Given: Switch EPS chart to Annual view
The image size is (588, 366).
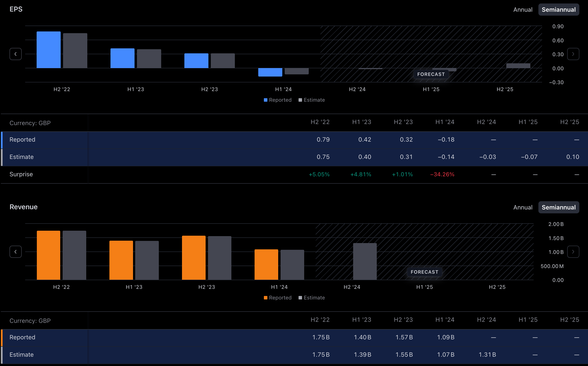Looking at the screenshot, I should tap(523, 10).
